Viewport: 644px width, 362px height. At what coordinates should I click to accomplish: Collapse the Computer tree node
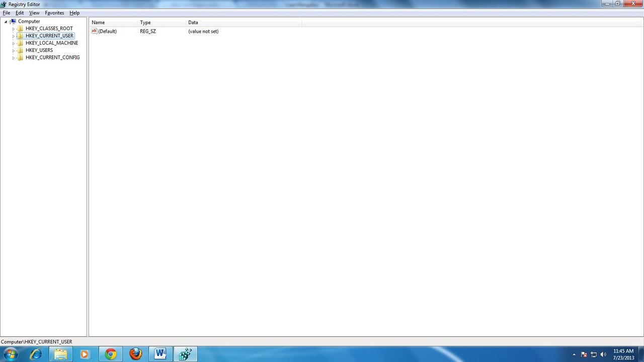point(6,22)
